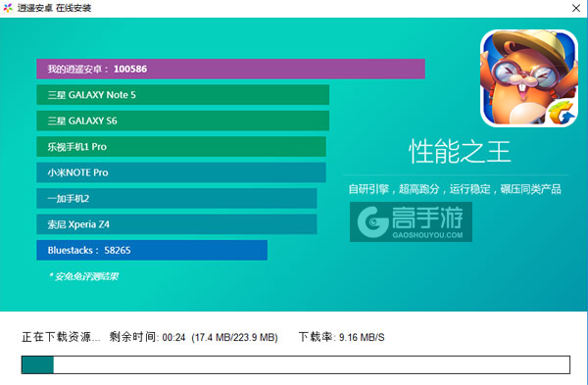The width and height of the screenshot is (588, 385).
Task: Select the Bluestacks 58265 bar
Action: (x=152, y=250)
